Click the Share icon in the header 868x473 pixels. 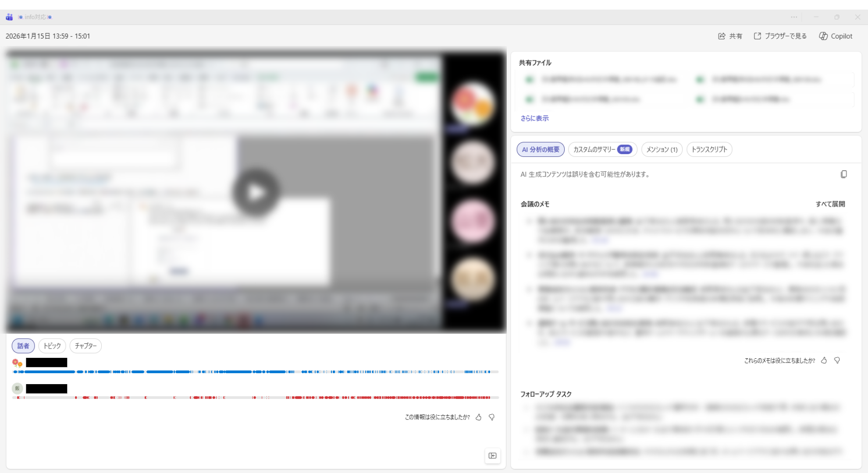click(722, 36)
